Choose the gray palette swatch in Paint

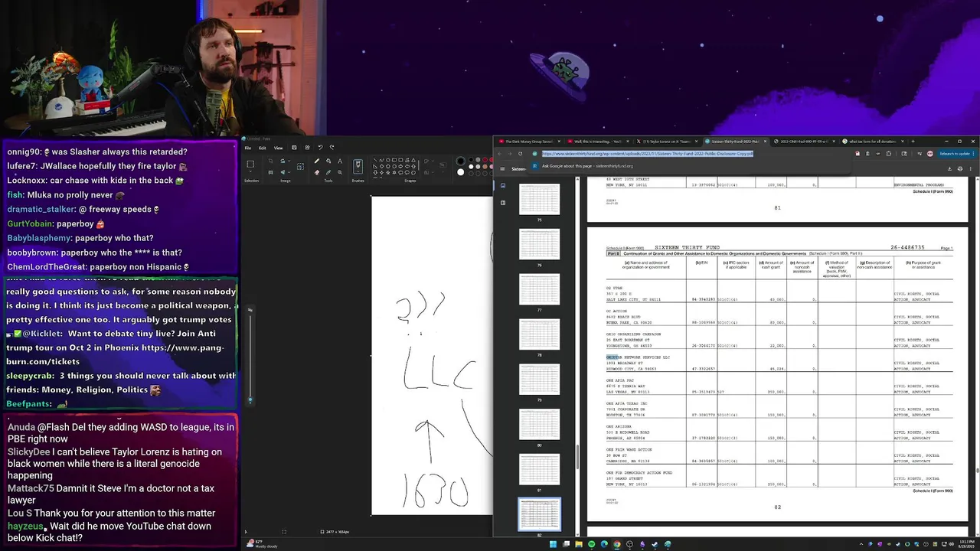point(478,160)
